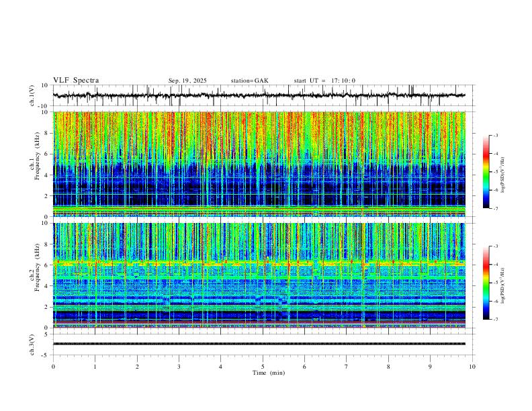Click the 'ch.3(V)' axis label
This screenshot has width=532, height=411.
click(x=32, y=345)
